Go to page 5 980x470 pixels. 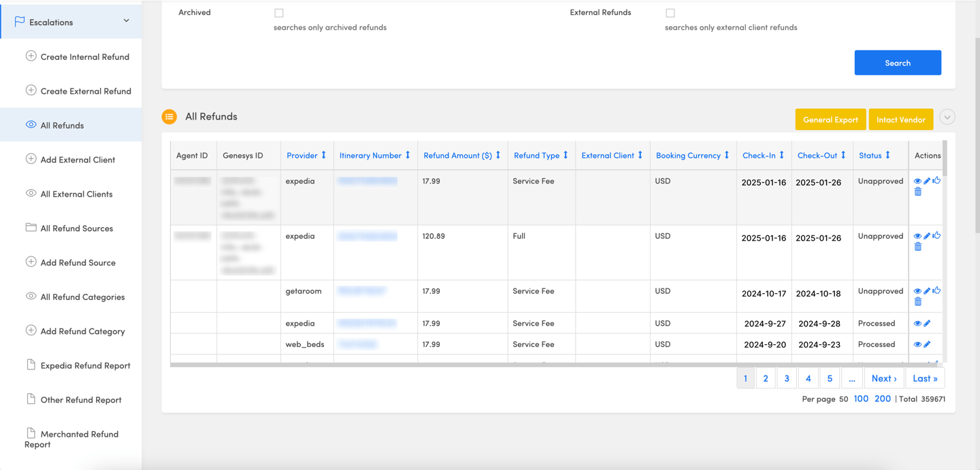coord(830,378)
